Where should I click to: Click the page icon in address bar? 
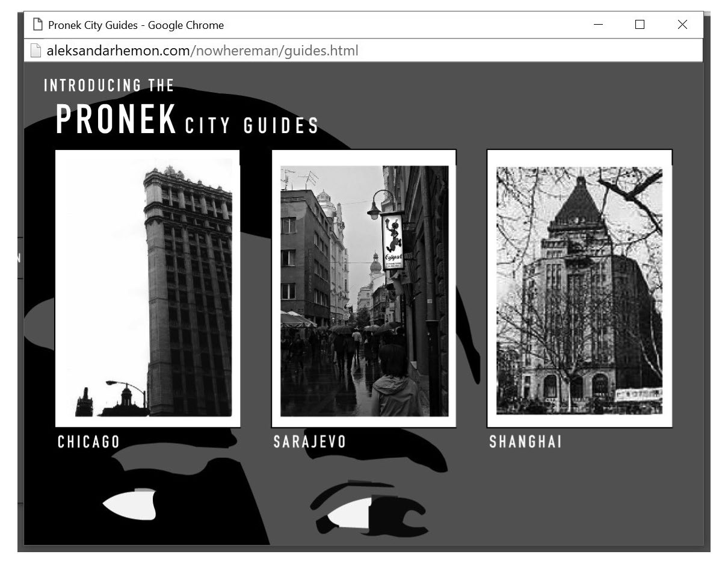(x=35, y=51)
